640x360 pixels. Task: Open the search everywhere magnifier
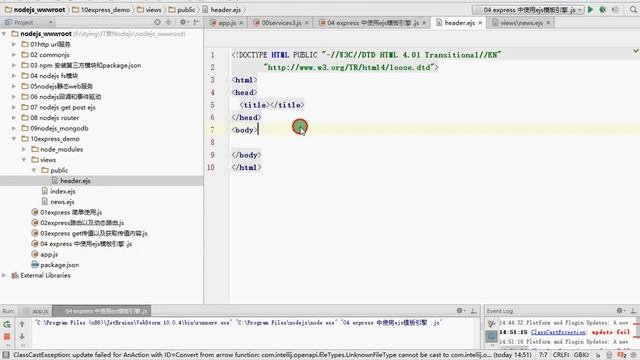633,9
